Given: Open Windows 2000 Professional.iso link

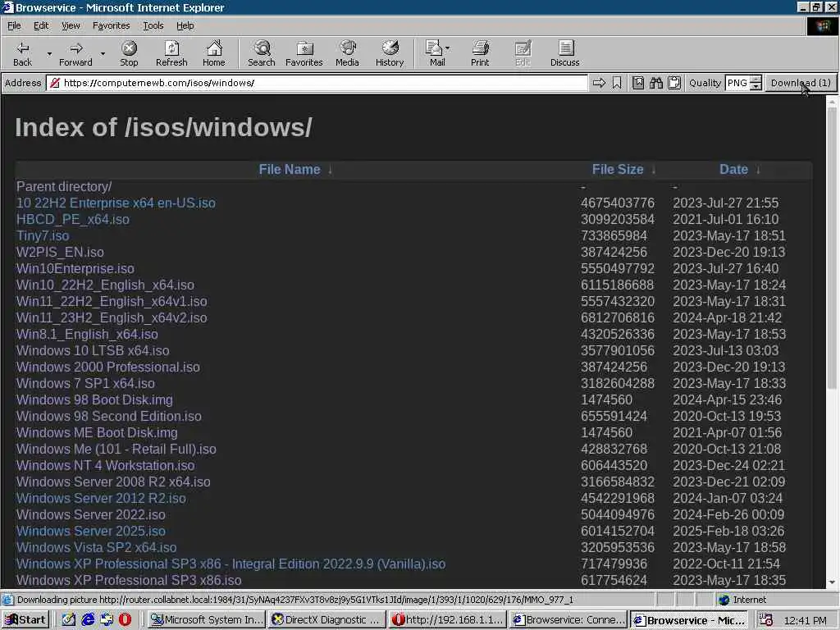Looking at the screenshot, I should tap(107, 367).
